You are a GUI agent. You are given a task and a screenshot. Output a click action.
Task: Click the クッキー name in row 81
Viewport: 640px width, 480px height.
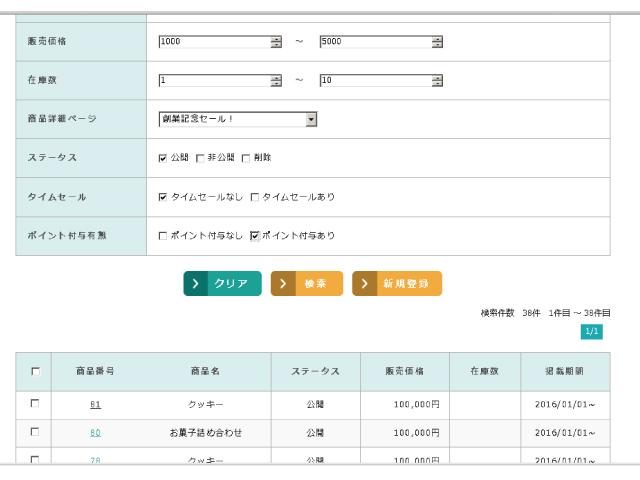tap(205, 404)
